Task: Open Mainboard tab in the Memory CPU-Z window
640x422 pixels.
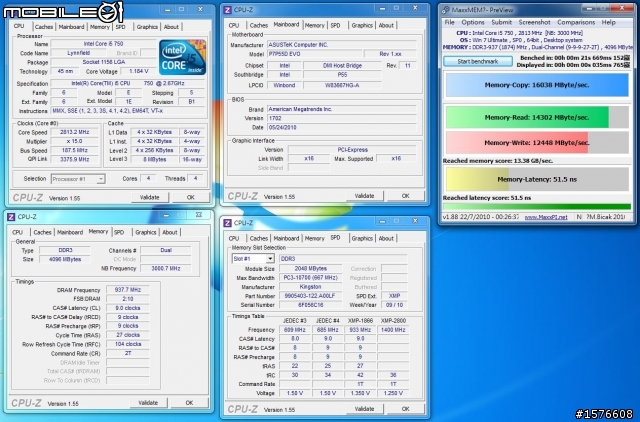Action: point(70,232)
